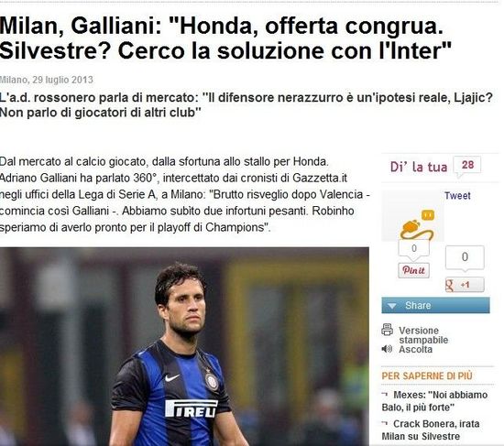Click the Ascolta listen link
The image size is (504, 446).
[x=415, y=349]
